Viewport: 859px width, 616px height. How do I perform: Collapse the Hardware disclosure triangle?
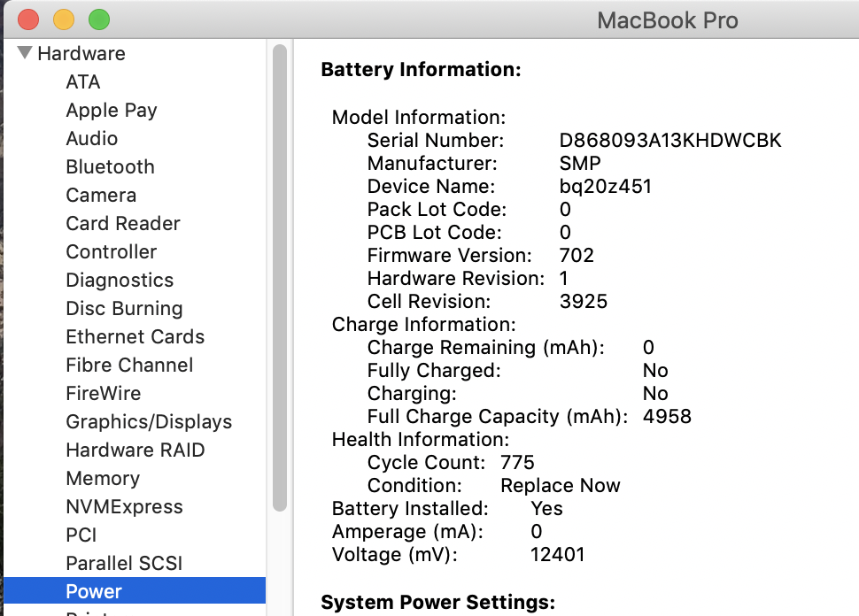[25, 52]
